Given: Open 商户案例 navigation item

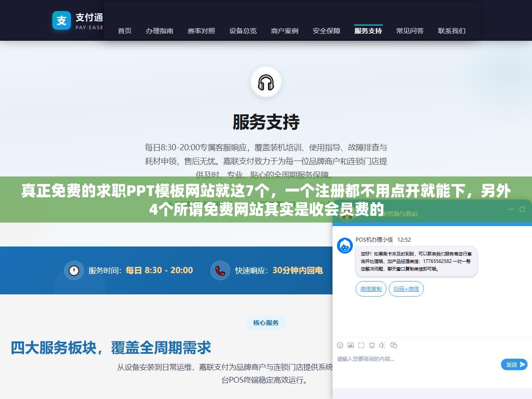Looking at the screenshot, I should tap(285, 31).
